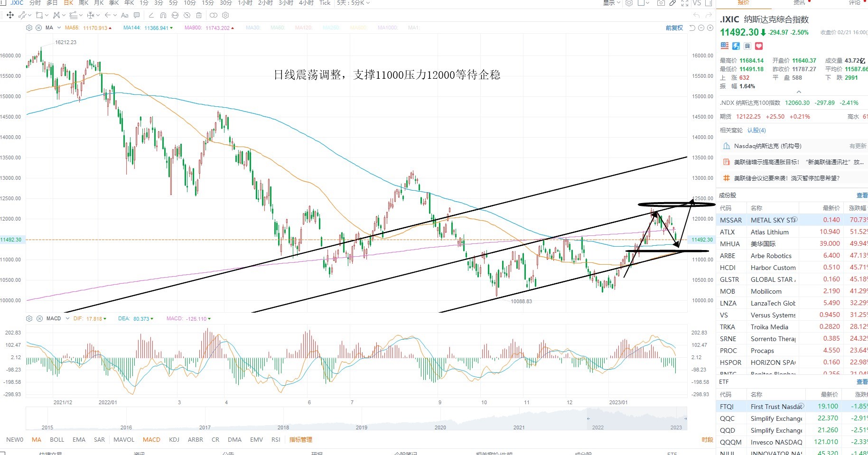This screenshot has width=868, height=455.
Task: Click the red heart favorite icon
Action: click(759, 46)
